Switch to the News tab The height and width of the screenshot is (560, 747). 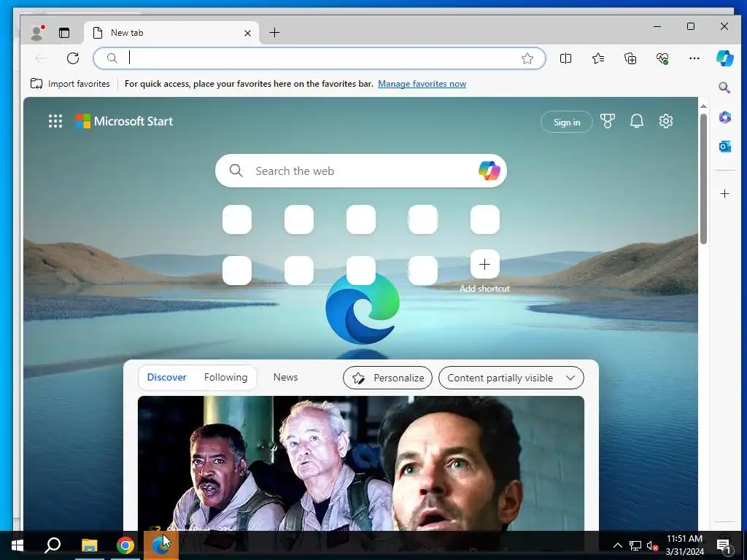285,377
